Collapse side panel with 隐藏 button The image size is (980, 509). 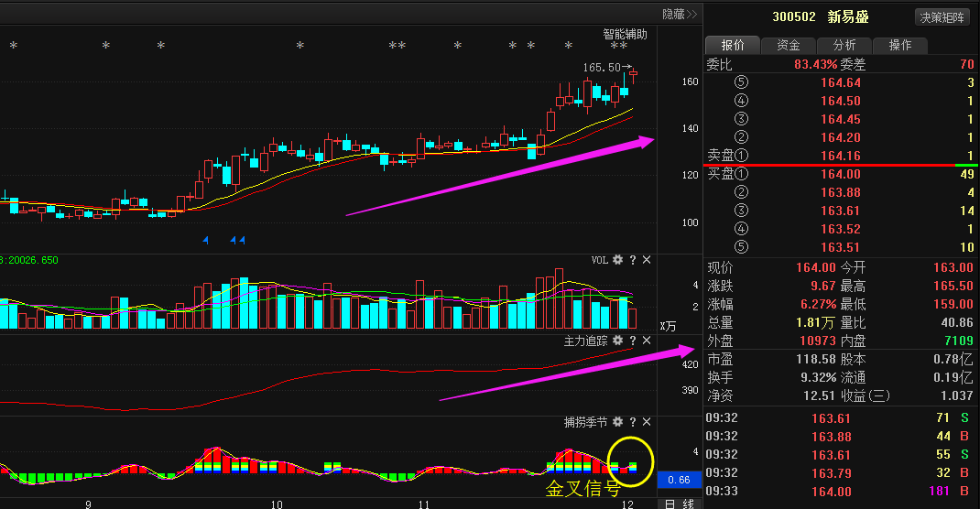(x=679, y=14)
